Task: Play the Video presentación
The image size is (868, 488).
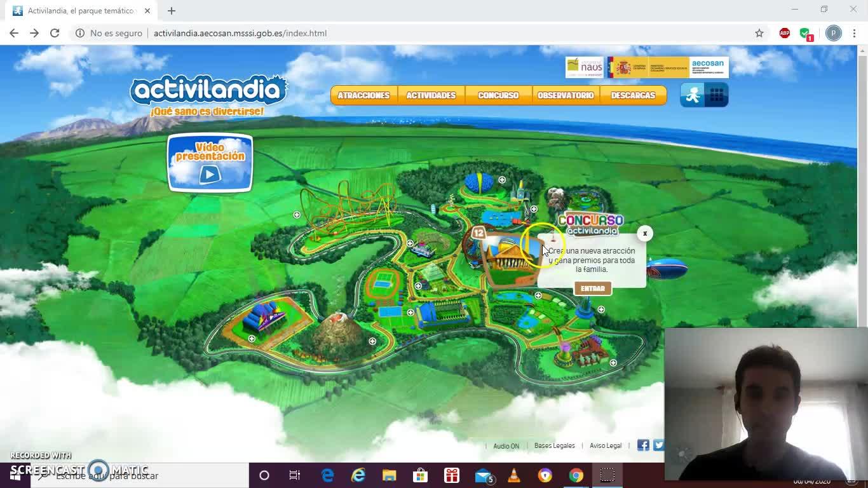Action: click(210, 163)
